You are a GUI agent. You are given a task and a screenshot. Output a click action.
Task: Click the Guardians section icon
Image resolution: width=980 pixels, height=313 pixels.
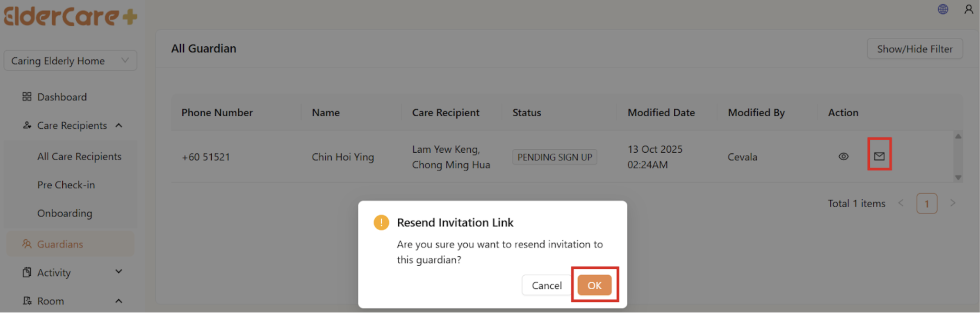tap(27, 244)
